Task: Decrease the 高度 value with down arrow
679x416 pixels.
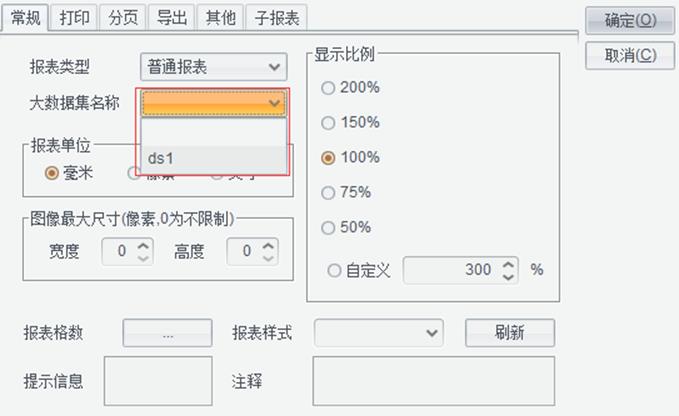Action: point(268,258)
